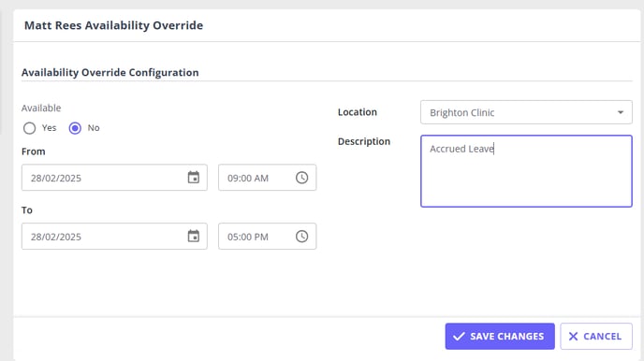This screenshot has width=644, height=361.
Task: Open the Brighton Clinic combo box
Action: (526, 112)
